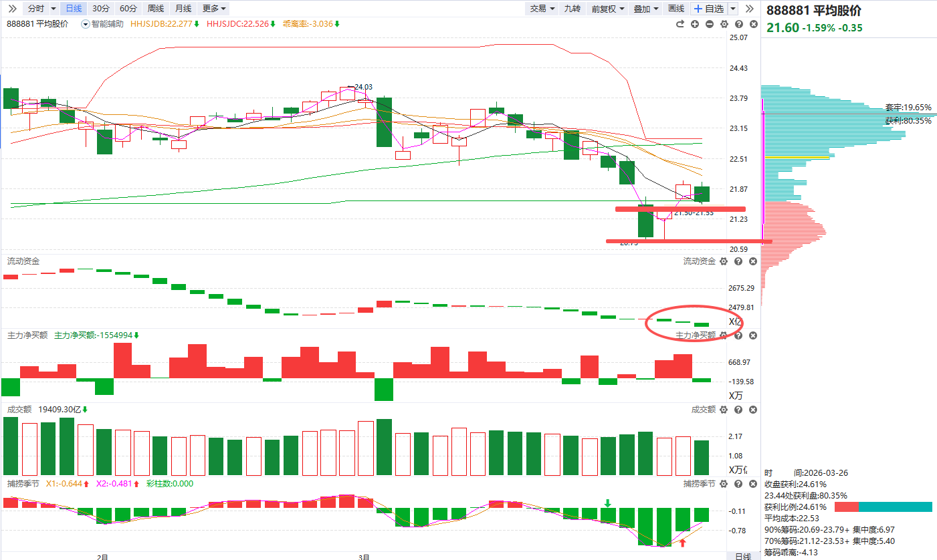This screenshot has height=560, width=937.
Task: Click the 流动资金 panel title on left
Action: tap(23, 261)
